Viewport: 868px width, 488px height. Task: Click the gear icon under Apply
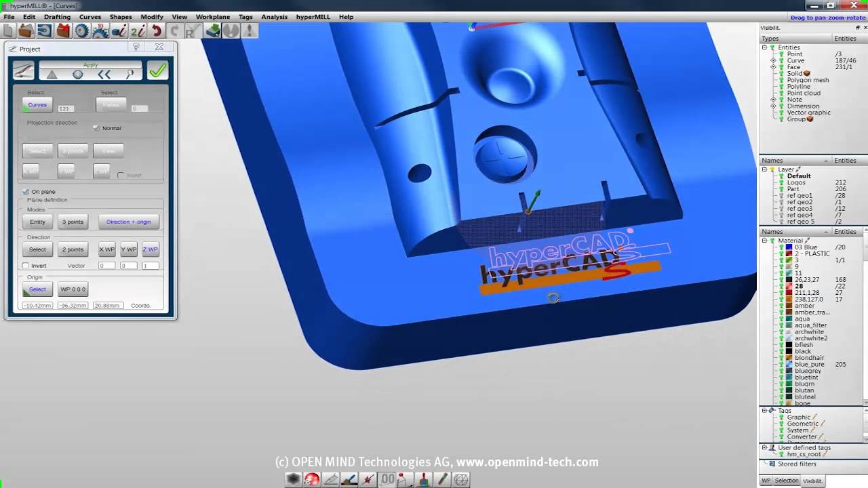[x=78, y=75]
